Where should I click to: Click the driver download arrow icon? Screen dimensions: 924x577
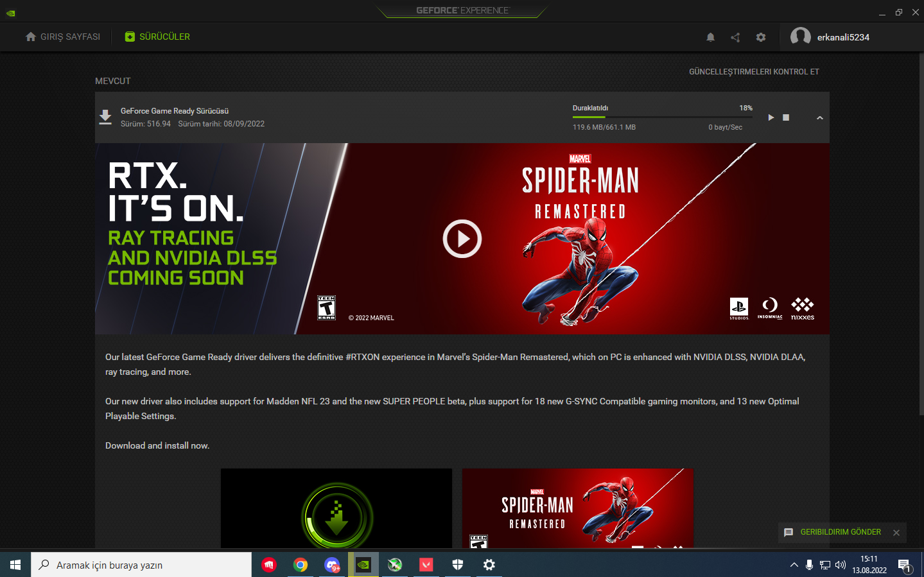(x=105, y=117)
